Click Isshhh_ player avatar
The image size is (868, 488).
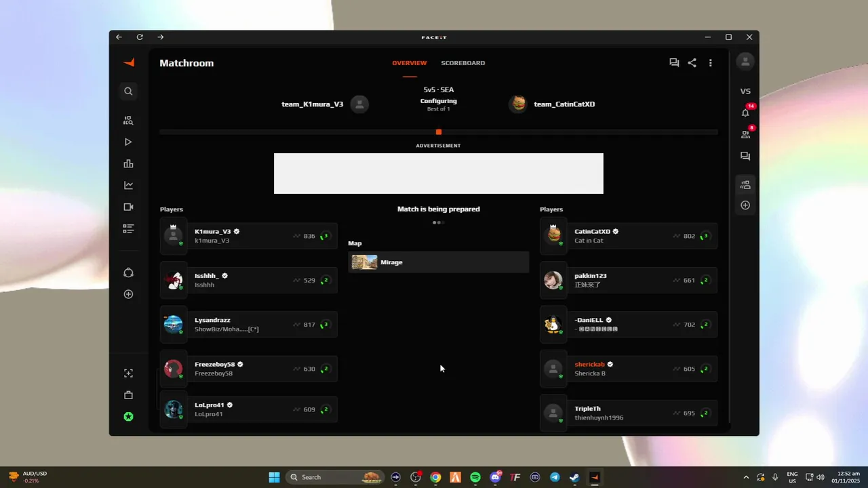tap(174, 281)
